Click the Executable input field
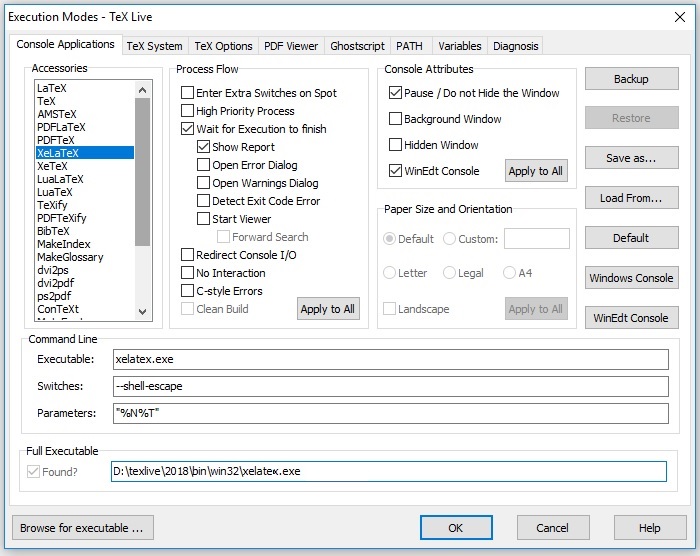Screen dimensions: 700x556 click(x=391, y=359)
